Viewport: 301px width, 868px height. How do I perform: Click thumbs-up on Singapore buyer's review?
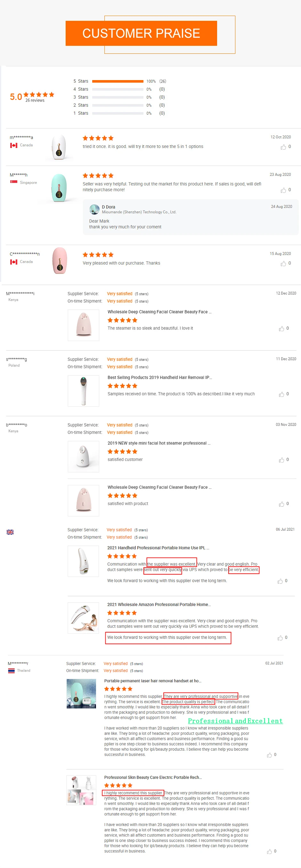(x=283, y=190)
